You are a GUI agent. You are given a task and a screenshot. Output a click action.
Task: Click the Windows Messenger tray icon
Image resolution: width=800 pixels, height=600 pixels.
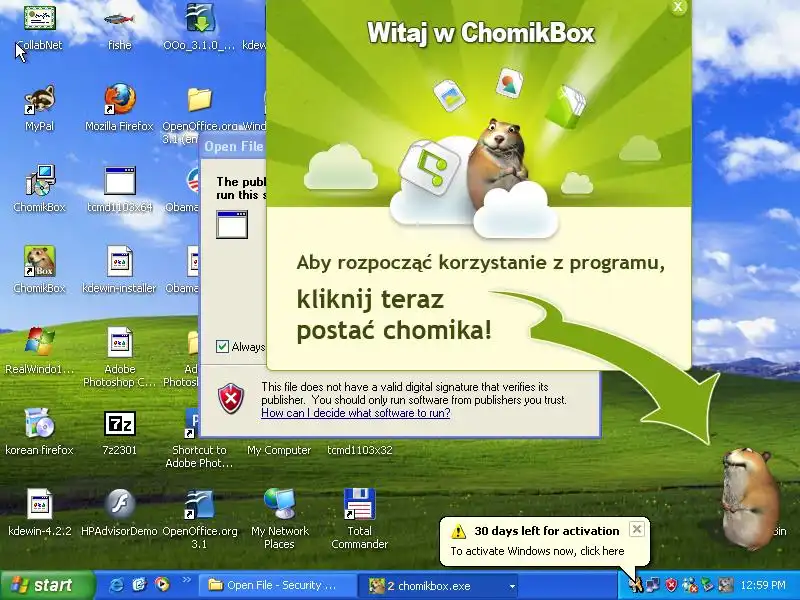pos(690,585)
